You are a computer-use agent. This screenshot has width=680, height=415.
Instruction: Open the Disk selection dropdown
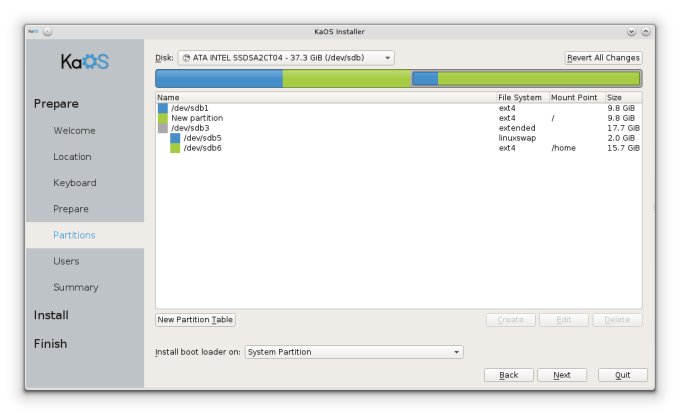pyautogui.click(x=286, y=58)
